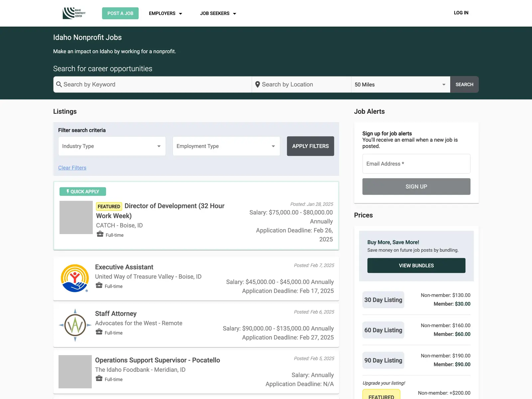The width and height of the screenshot is (532, 399).
Task: Click the Advocates for the West logo
Action: (75, 325)
